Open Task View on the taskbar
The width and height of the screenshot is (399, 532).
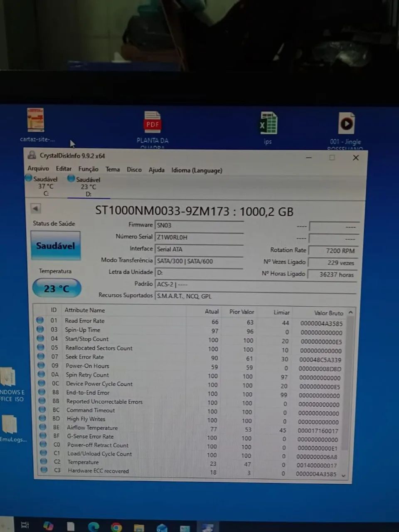25,525
